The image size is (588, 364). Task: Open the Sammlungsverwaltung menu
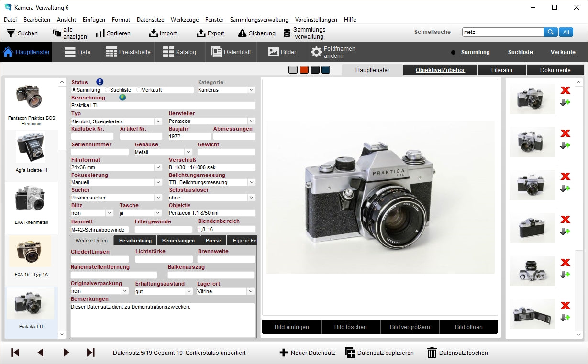pos(259,20)
